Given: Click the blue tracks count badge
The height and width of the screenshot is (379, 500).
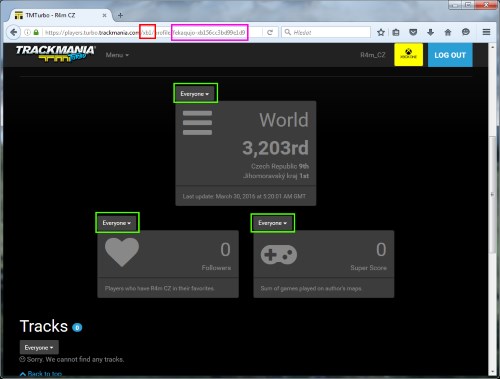Looking at the screenshot, I should [77, 328].
